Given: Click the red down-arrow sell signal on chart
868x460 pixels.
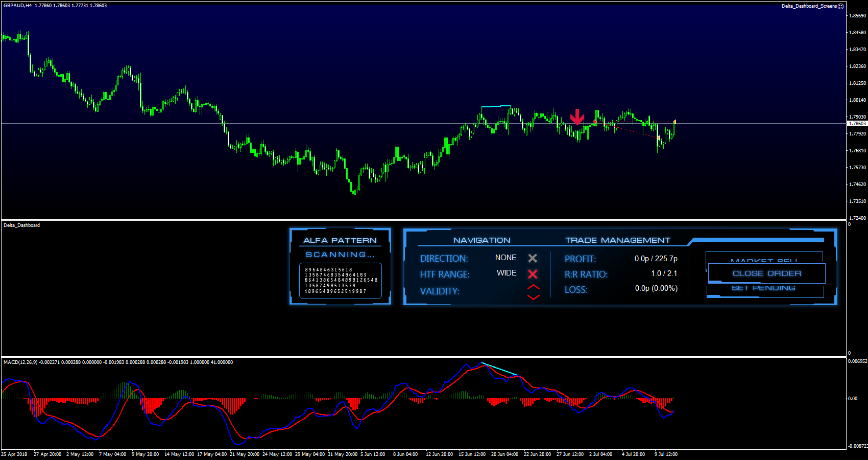Looking at the screenshot, I should [x=577, y=117].
